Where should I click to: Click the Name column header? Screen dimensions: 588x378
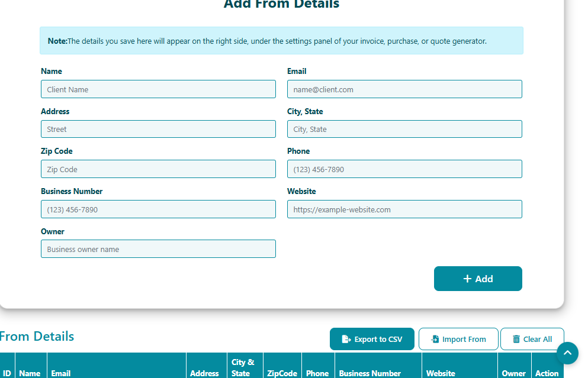[x=30, y=373]
